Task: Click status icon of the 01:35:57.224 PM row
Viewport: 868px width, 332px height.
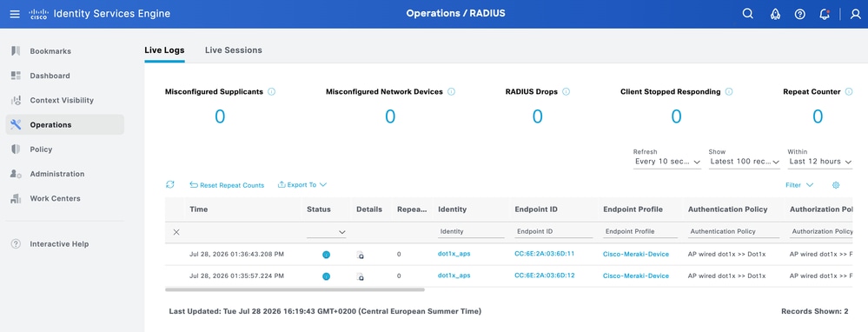Action: coord(326,276)
